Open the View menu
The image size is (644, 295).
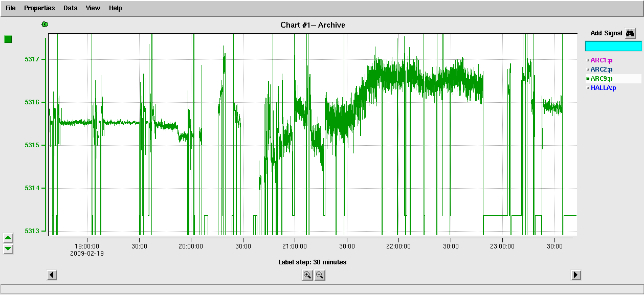pyautogui.click(x=93, y=8)
